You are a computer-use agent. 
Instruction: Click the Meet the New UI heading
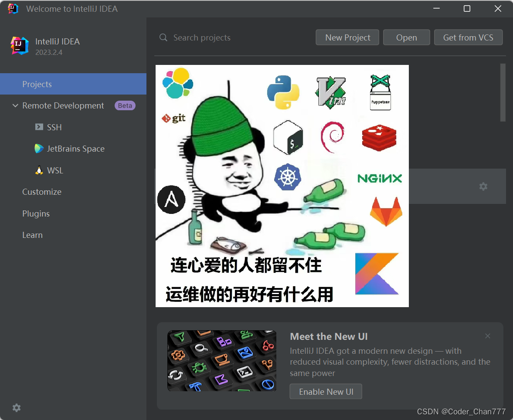(329, 337)
